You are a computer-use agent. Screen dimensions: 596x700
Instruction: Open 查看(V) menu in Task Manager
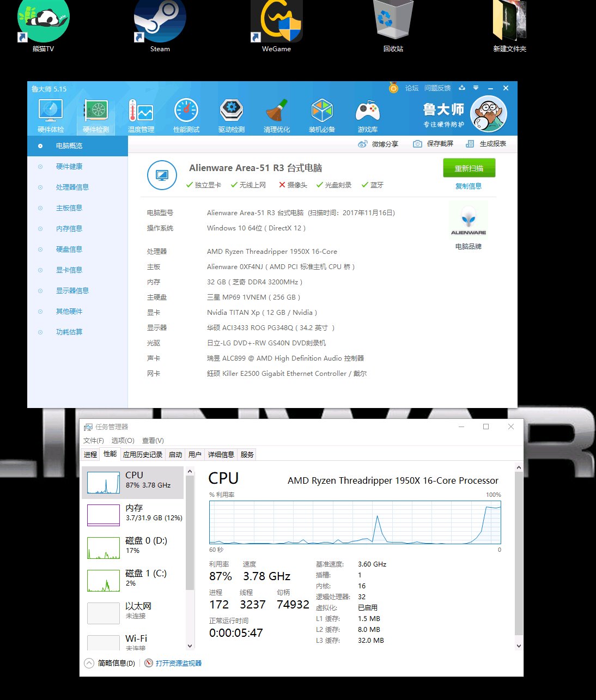pyautogui.click(x=153, y=441)
